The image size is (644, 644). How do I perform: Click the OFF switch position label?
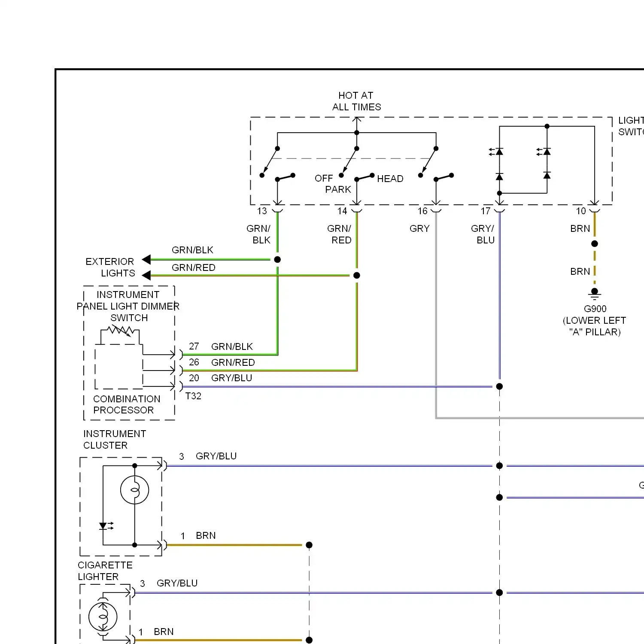coord(324,178)
